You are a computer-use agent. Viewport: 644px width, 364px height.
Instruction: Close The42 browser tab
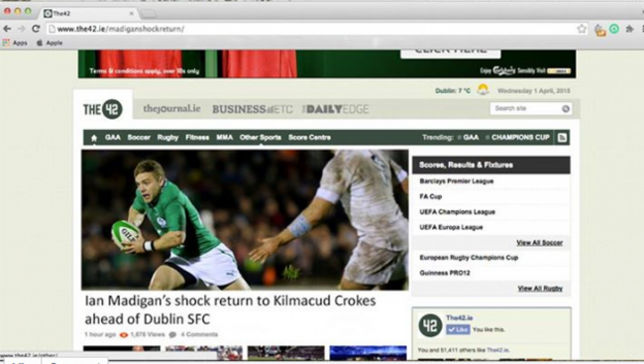[x=132, y=14]
